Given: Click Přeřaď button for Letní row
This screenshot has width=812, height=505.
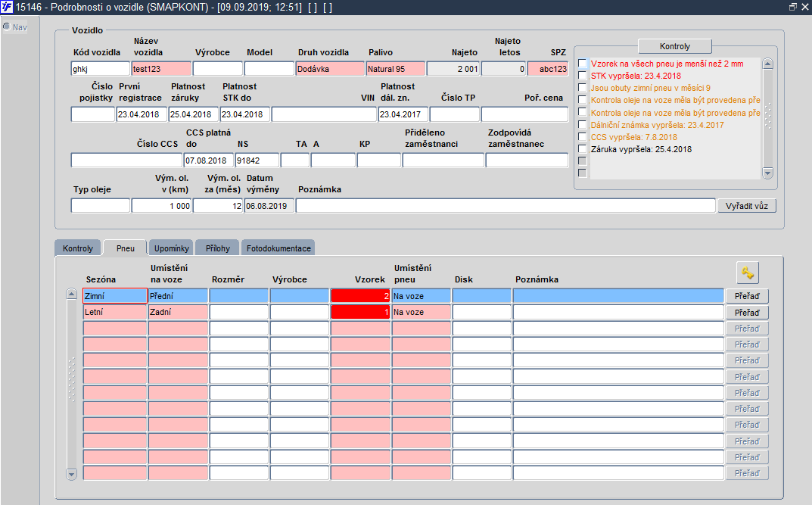Looking at the screenshot, I should coord(747,313).
